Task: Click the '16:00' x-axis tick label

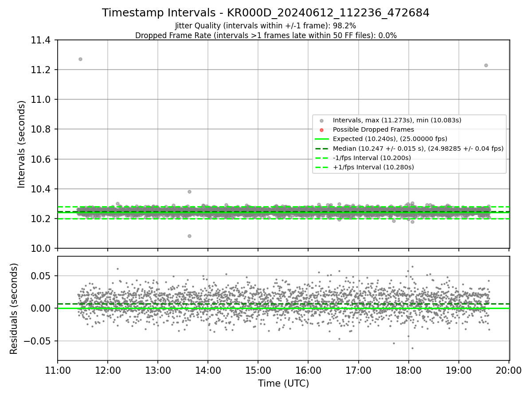Action: 308,370
